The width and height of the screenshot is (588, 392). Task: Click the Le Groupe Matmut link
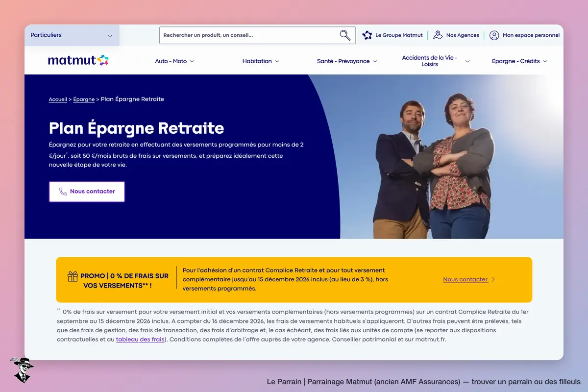click(399, 35)
